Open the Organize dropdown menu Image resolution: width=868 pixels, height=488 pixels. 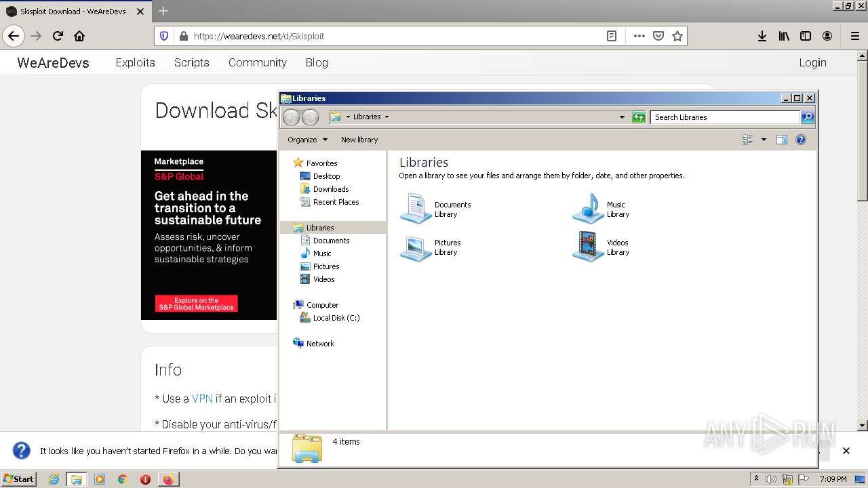pyautogui.click(x=307, y=140)
